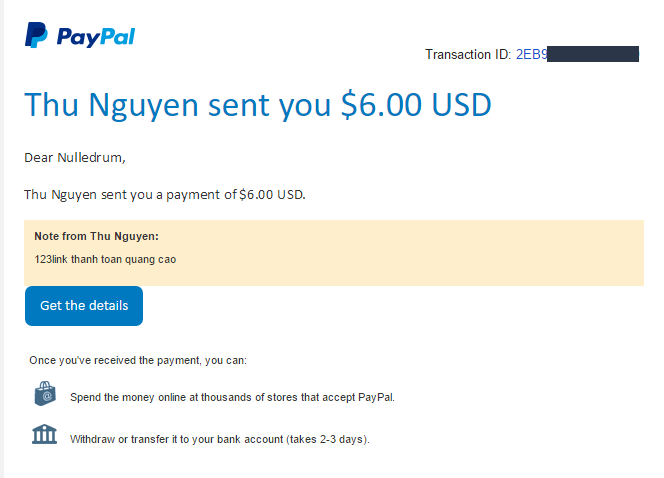
Task: Click the Spend the money online text
Action: coord(232,397)
